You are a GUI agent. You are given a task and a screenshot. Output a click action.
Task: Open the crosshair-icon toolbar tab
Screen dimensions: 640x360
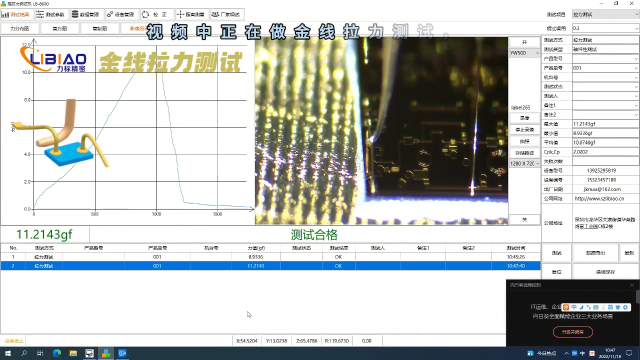(192, 14)
